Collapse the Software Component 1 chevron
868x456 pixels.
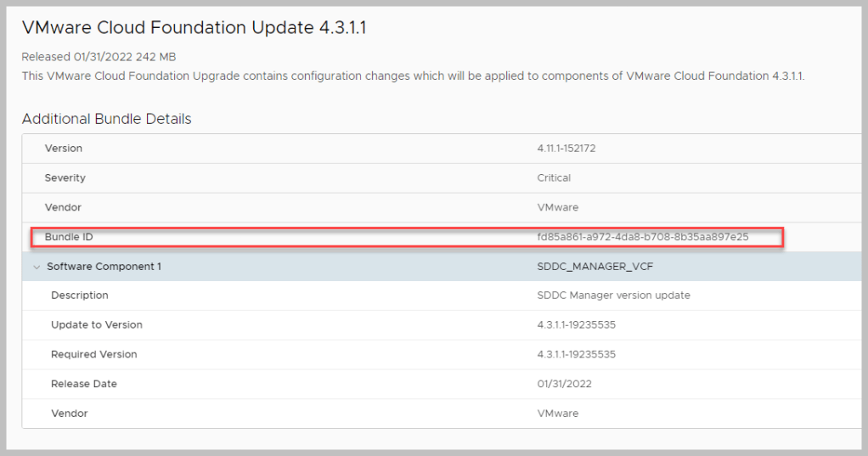tap(37, 267)
